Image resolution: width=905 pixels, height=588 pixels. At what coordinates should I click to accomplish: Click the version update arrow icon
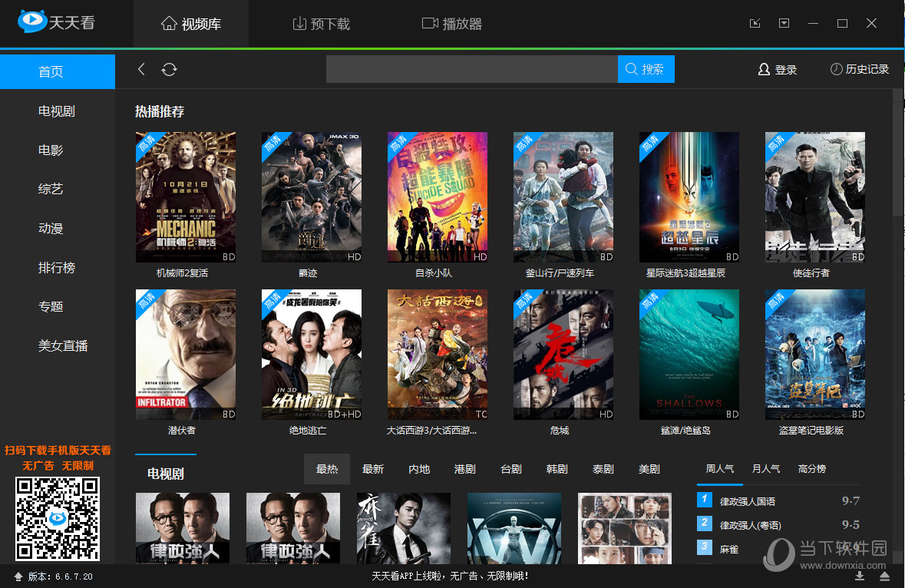18,576
